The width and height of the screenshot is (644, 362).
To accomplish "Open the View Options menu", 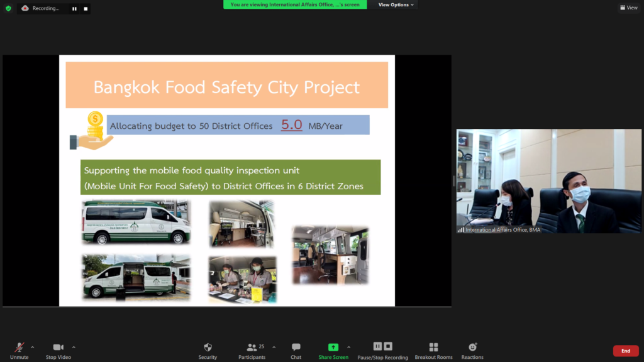I will [x=396, y=4].
